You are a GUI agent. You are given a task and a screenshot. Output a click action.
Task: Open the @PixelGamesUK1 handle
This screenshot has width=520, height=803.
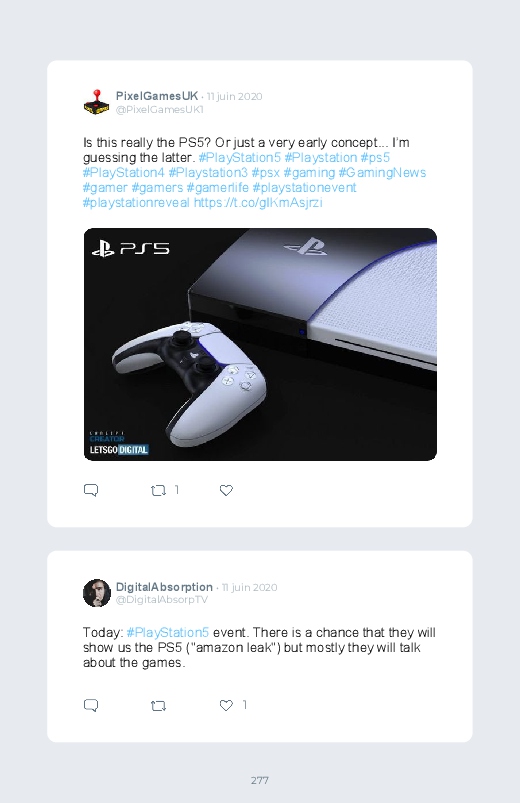click(160, 110)
